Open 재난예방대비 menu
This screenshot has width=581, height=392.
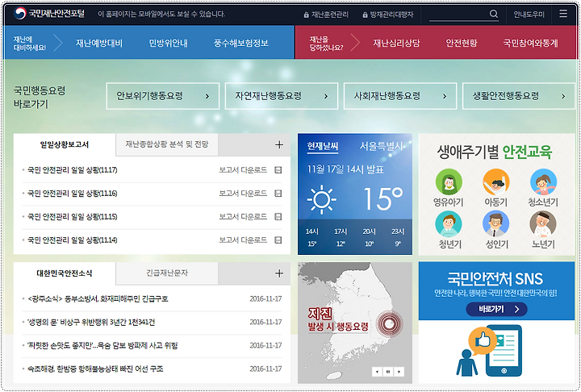(99, 43)
